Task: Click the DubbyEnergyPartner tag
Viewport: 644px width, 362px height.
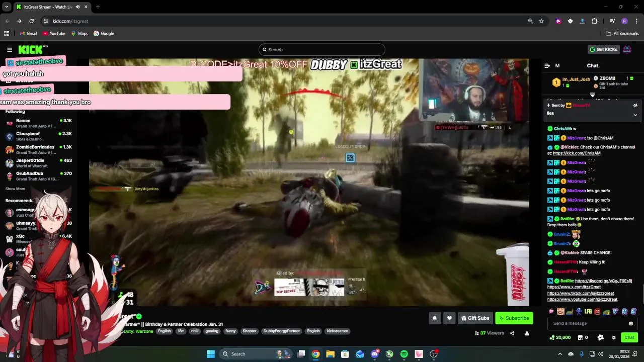Action: coord(282,331)
